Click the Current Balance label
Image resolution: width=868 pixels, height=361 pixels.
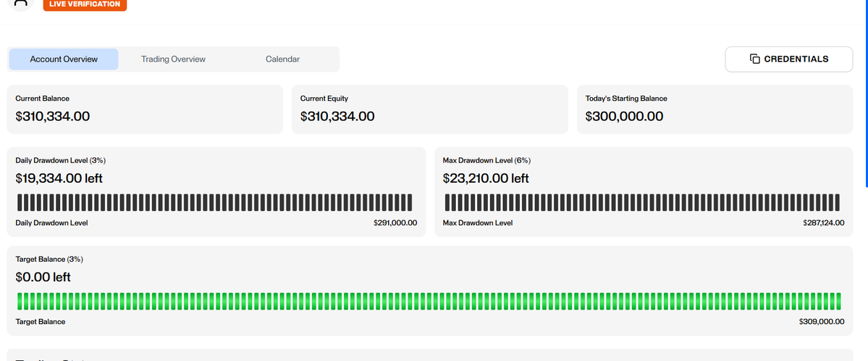pyautogui.click(x=42, y=98)
